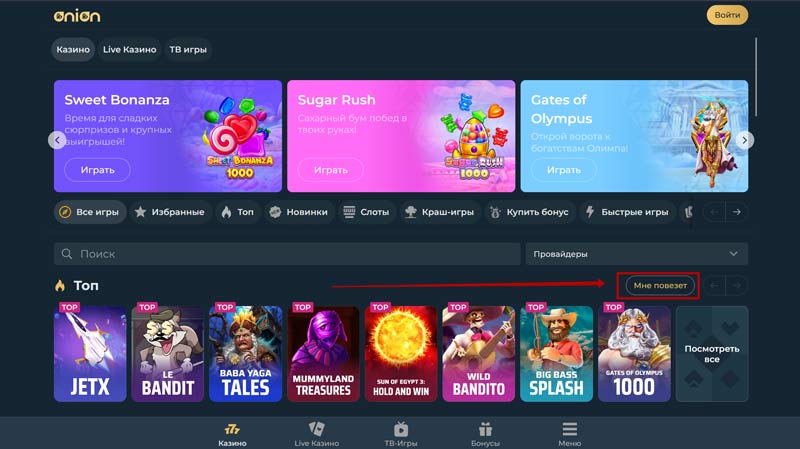Viewport: 800px width, 449px height.
Task: Click the page vertical scrollbar
Action: coord(756,77)
